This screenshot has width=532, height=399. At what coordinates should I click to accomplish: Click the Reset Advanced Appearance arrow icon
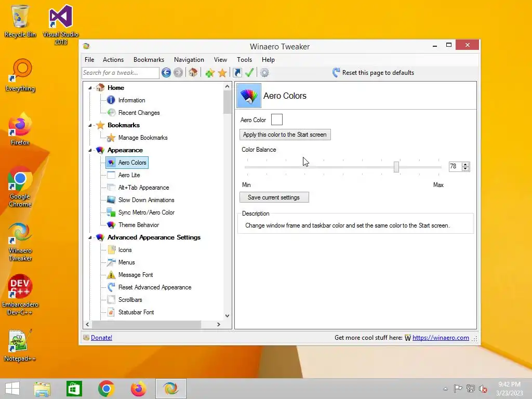point(111,287)
